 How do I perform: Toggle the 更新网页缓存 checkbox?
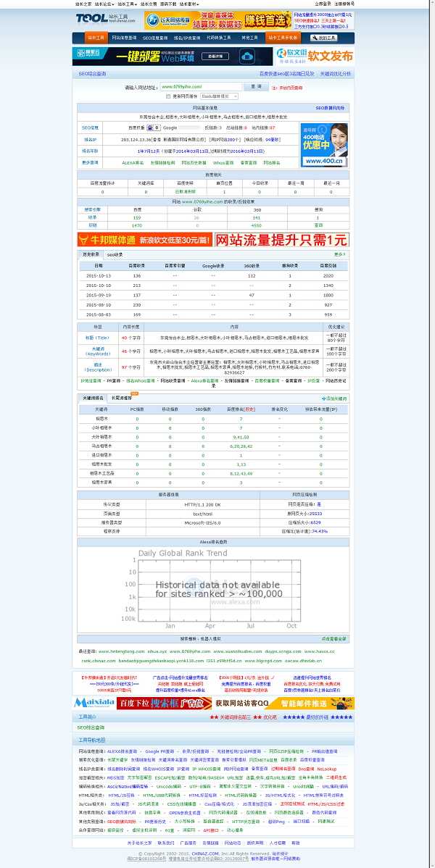click(x=168, y=96)
